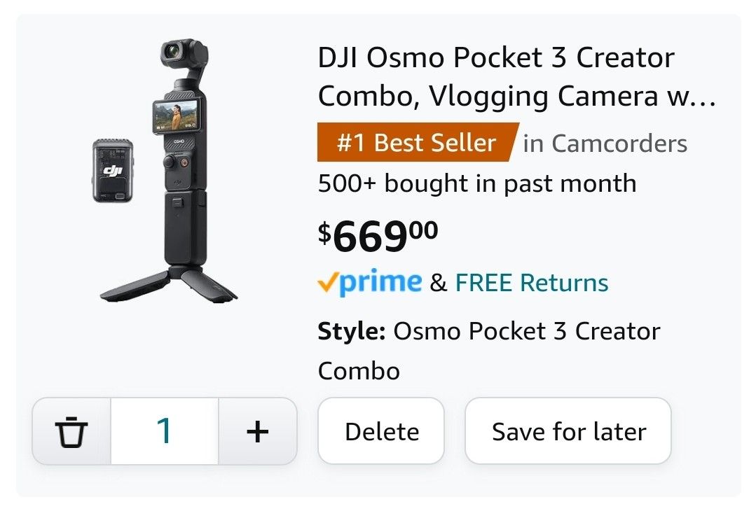Click the trash can icon in quantity stepper
This screenshot has width=756, height=532.
71,431
